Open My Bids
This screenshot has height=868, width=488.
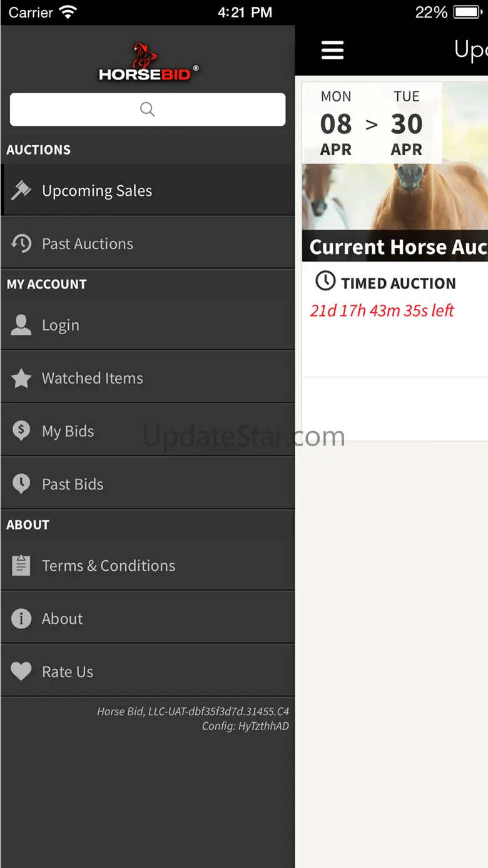coord(68,432)
